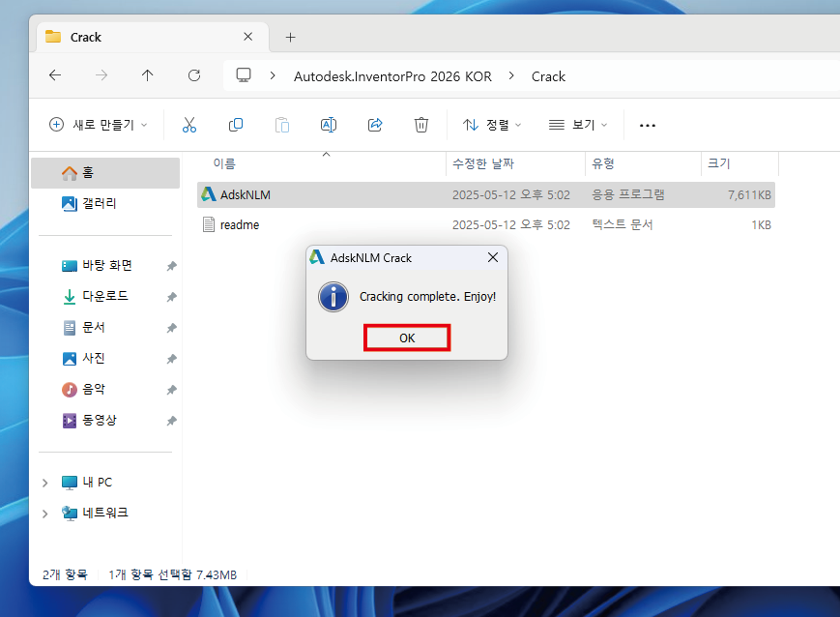
Task: Click the pin icon next to 동영상
Action: tap(171, 421)
